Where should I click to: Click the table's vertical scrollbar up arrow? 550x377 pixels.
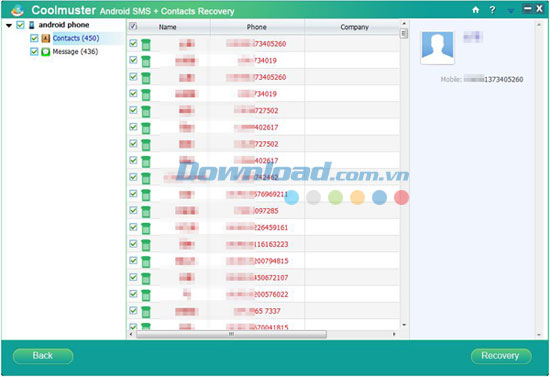click(x=404, y=23)
